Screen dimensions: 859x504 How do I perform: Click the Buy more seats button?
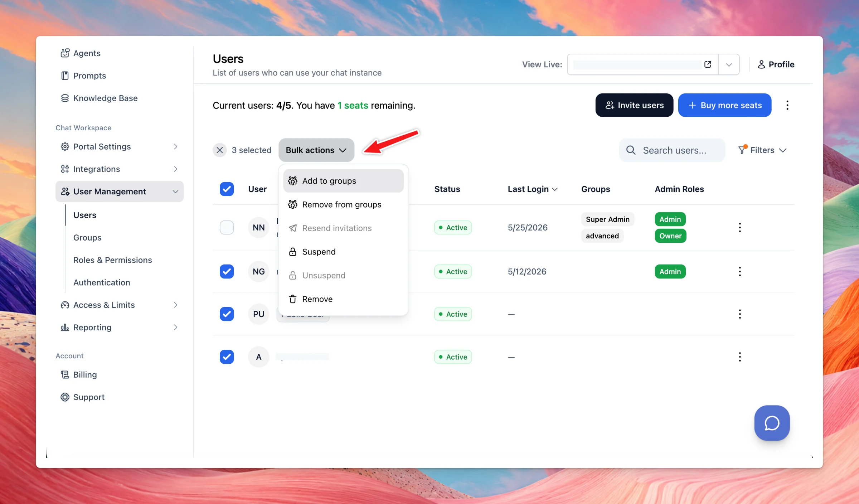click(725, 105)
